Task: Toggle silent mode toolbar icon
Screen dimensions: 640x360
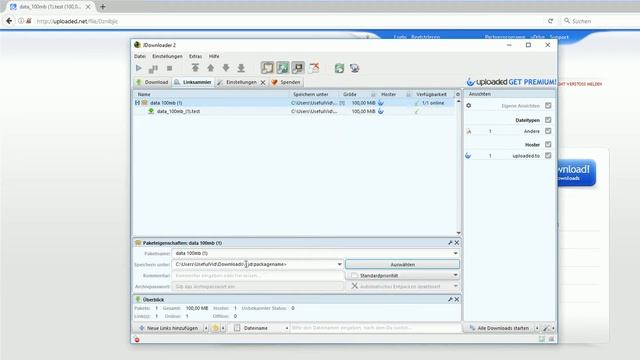Action: click(314, 68)
